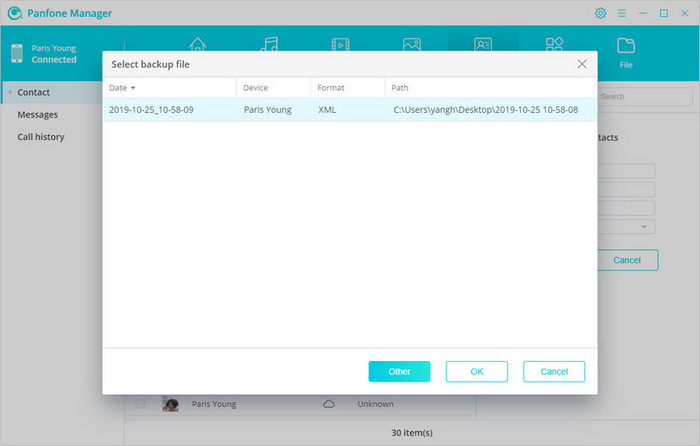Open the Music icon in top navigation
Image resolution: width=700 pixels, height=446 pixels.
pyautogui.click(x=269, y=44)
